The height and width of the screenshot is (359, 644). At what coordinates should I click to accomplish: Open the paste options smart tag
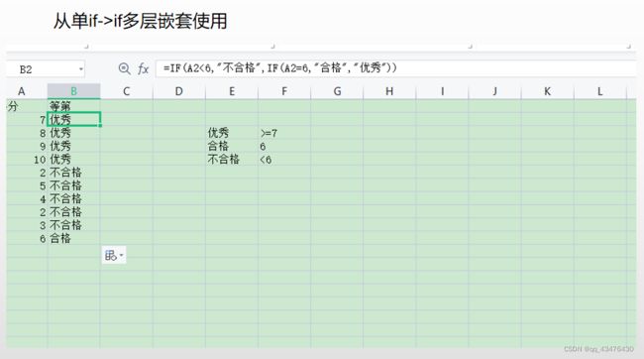pyautogui.click(x=114, y=256)
